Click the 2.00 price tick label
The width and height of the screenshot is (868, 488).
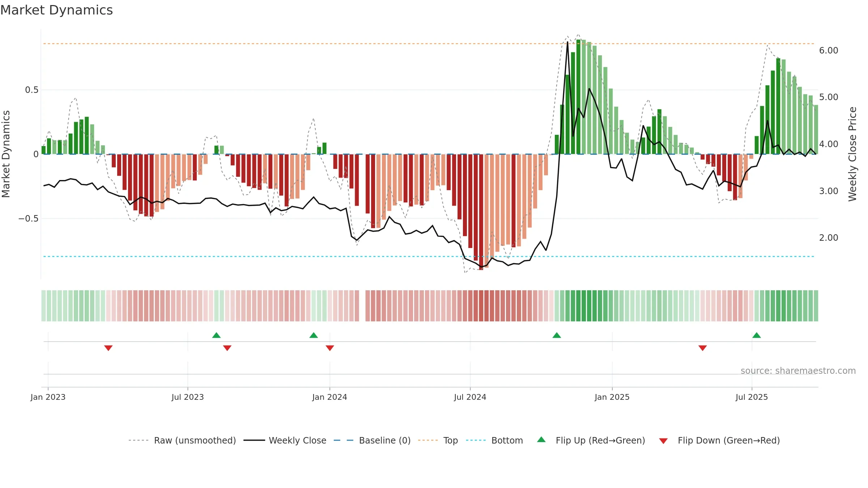click(829, 238)
